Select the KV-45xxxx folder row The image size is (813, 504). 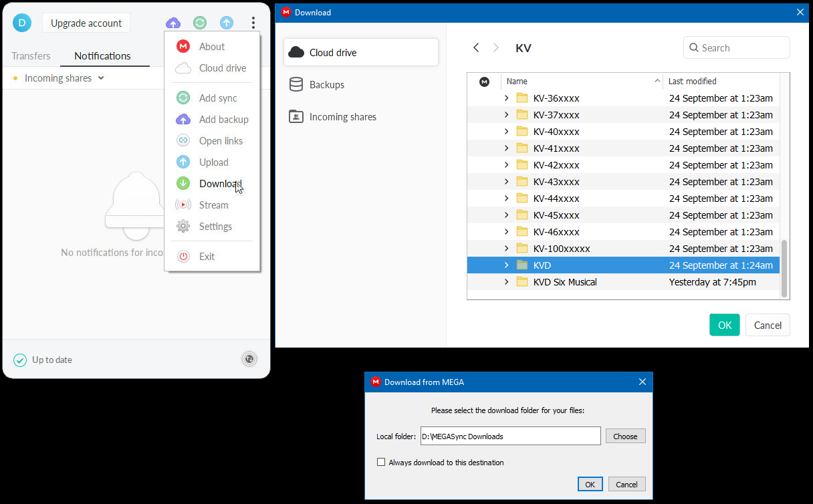(x=623, y=215)
